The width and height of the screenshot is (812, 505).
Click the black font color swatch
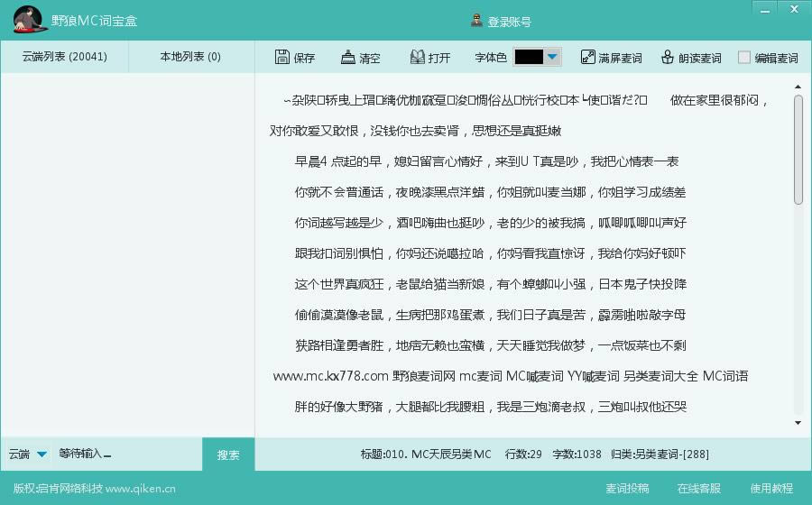coord(529,57)
